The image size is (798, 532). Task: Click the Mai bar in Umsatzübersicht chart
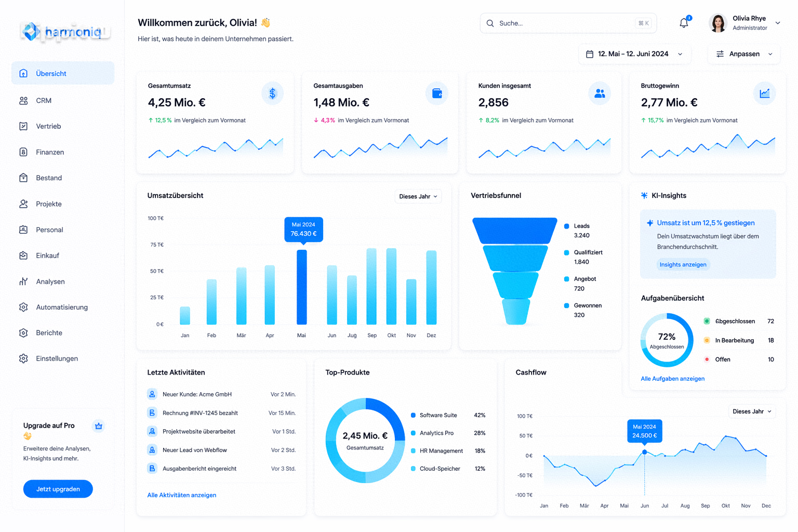(x=302, y=287)
